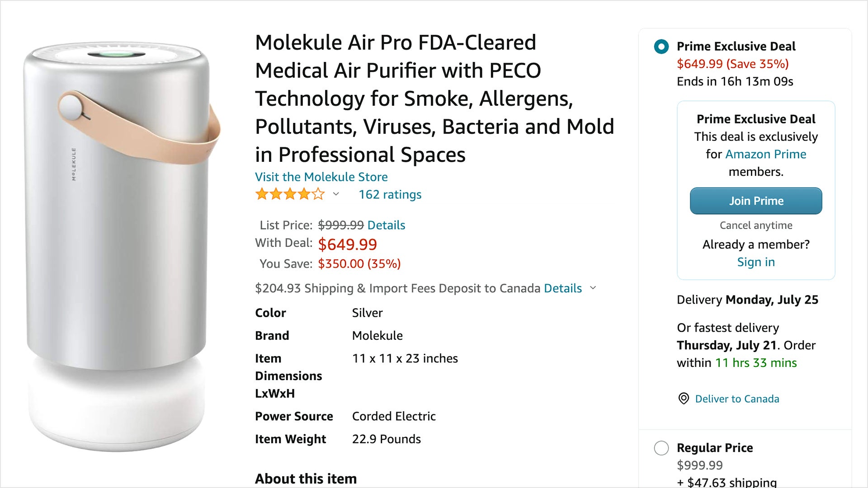Click Deliver to Canada

click(x=736, y=399)
